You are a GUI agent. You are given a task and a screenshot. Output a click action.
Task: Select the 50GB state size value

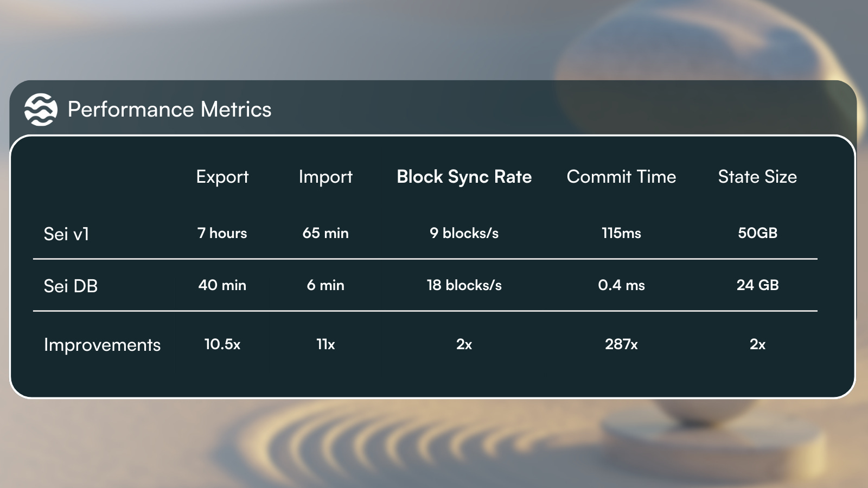757,233
